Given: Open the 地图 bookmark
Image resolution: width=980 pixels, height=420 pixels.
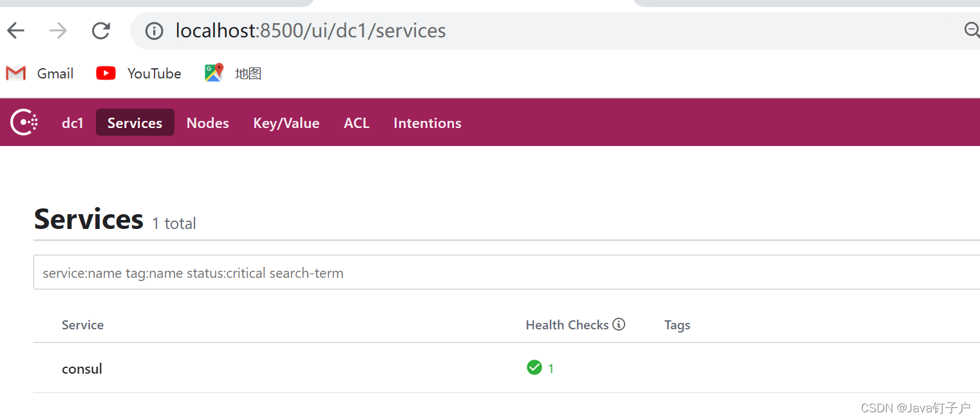Looking at the screenshot, I should coord(232,73).
